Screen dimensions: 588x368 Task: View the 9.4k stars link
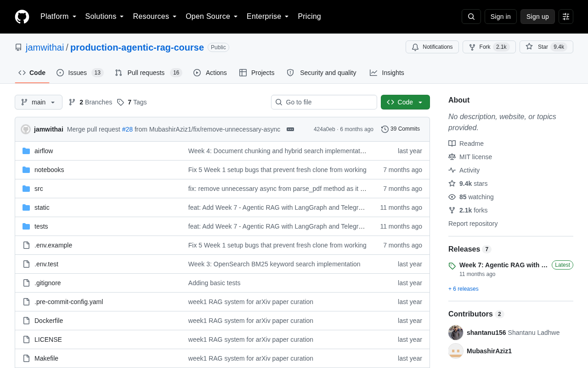(x=468, y=184)
